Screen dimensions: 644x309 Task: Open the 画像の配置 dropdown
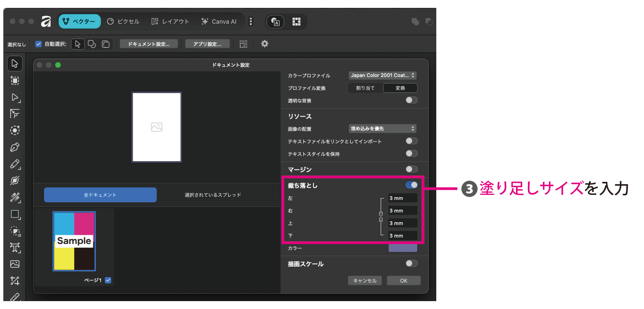tap(383, 129)
